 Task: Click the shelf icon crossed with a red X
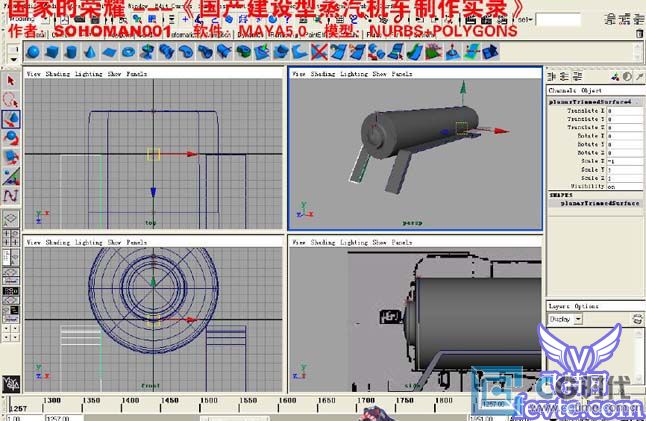tap(319, 52)
